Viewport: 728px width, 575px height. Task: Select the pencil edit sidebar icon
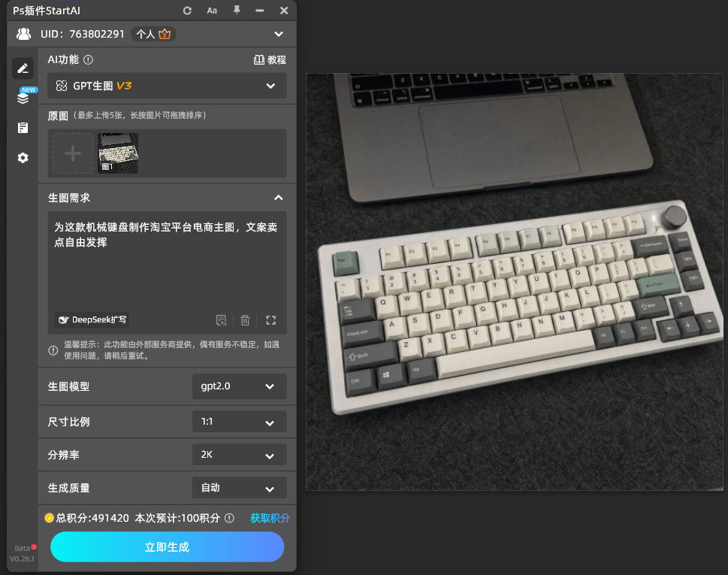23,68
